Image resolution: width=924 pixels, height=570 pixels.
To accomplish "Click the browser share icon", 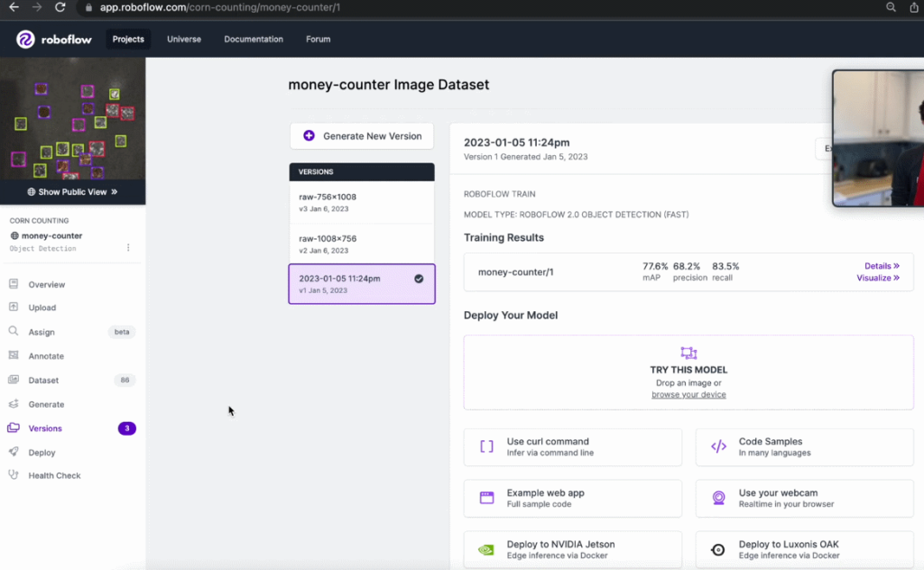I will click(x=914, y=7).
